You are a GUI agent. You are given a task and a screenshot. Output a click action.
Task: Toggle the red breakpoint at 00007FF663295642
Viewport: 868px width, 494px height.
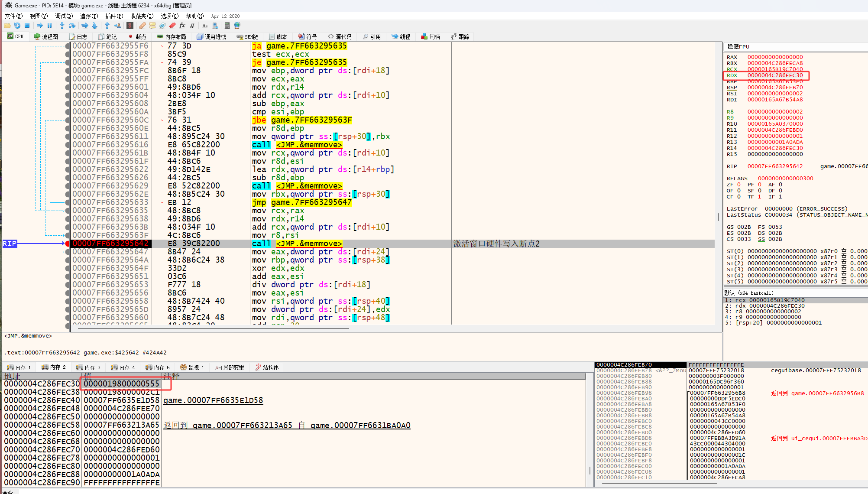[67, 244]
